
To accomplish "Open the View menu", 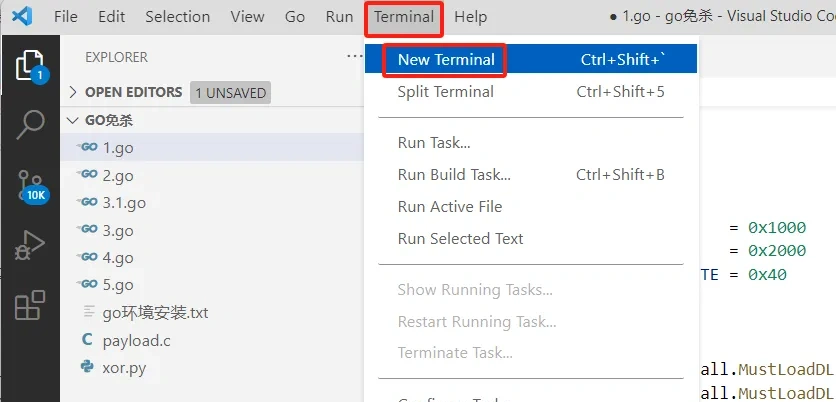I will pos(247,17).
